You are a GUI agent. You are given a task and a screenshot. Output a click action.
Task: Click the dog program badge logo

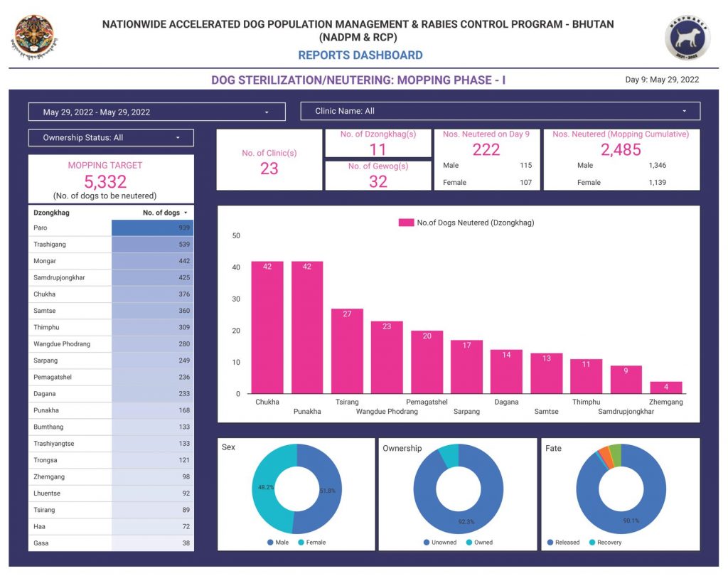point(687,37)
